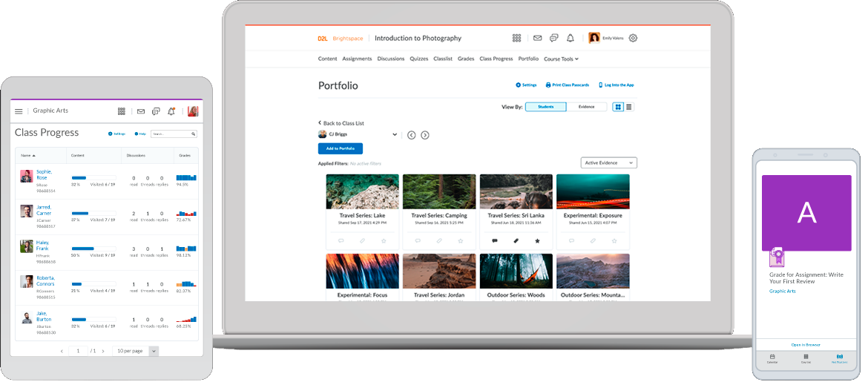Click Log Into the App link

616,85
